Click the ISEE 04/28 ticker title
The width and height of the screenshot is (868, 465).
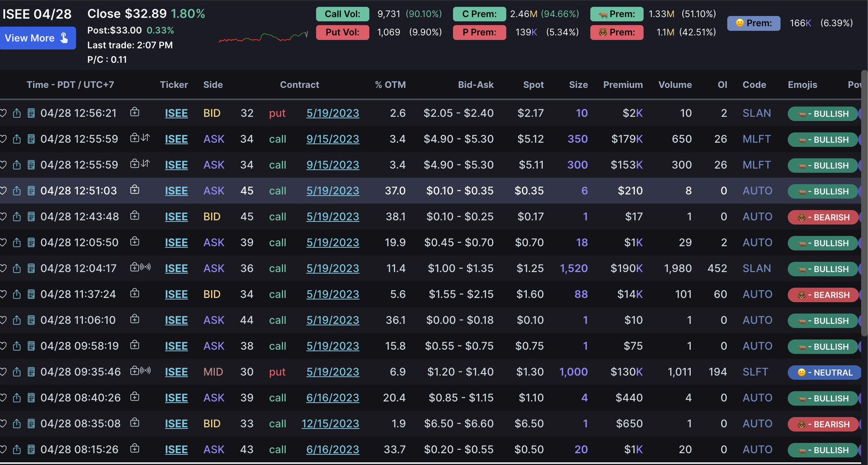coord(38,13)
